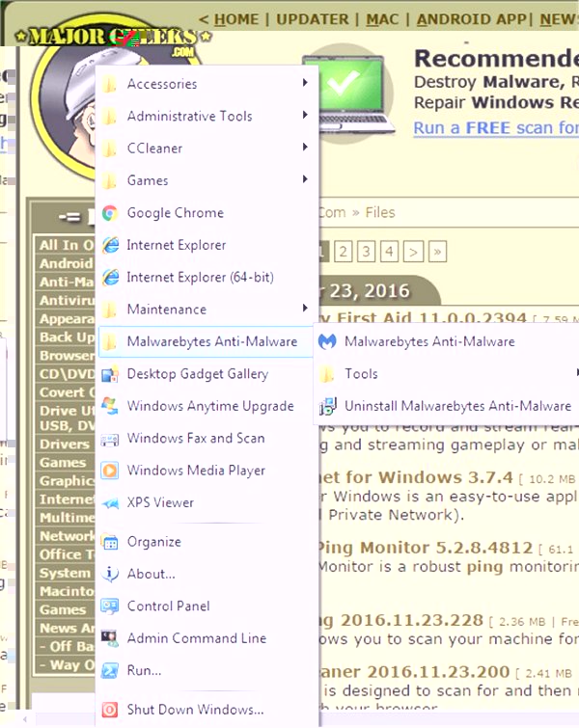Image resolution: width=579 pixels, height=728 pixels.
Task: Click the MajorGeeks logo
Action: pyautogui.click(x=114, y=38)
